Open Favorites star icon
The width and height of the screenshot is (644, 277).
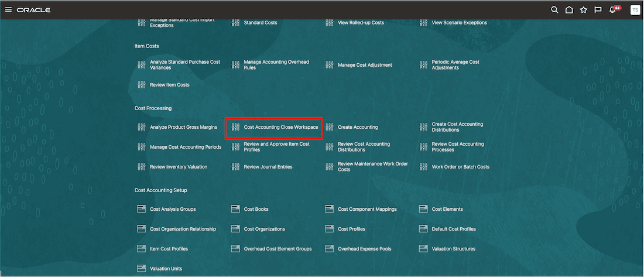click(584, 10)
